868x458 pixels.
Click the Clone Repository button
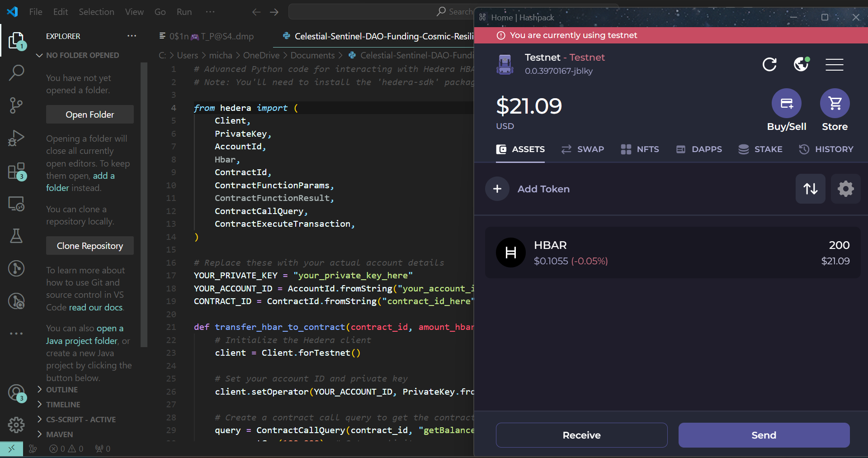(x=90, y=246)
